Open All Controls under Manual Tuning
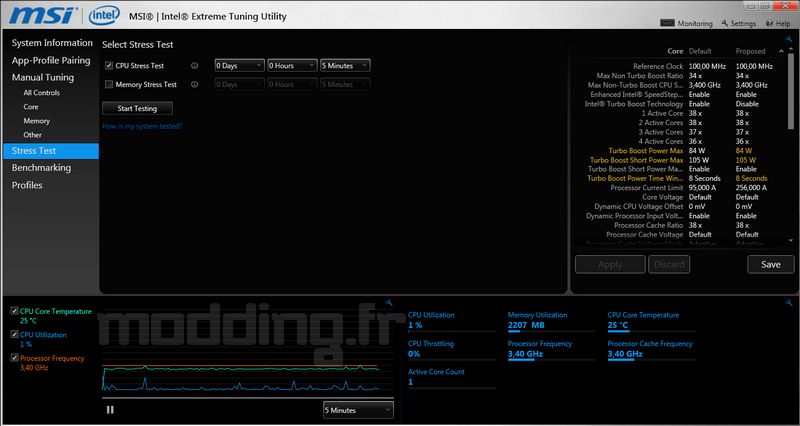This screenshot has width=800, height=426. 41,93
